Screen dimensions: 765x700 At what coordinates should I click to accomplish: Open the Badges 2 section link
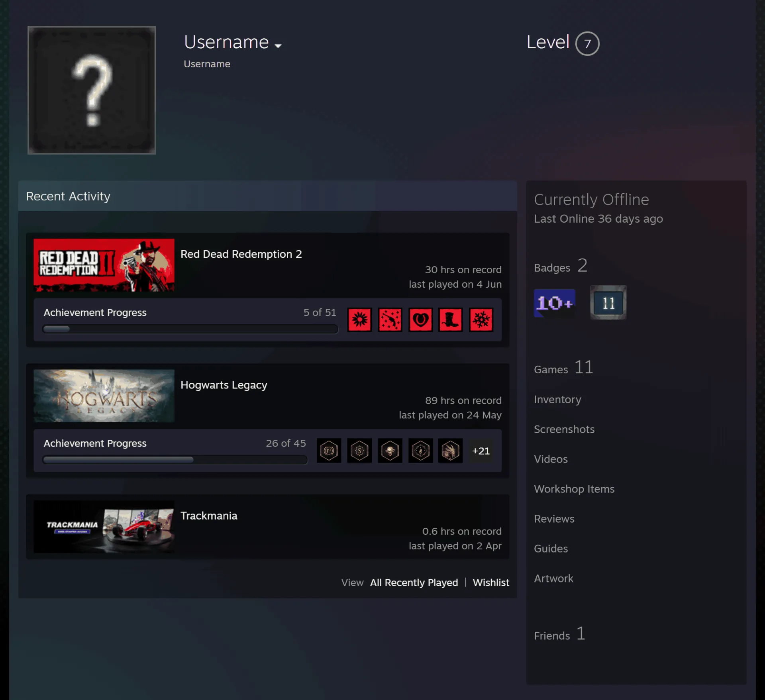click(561, 266)
